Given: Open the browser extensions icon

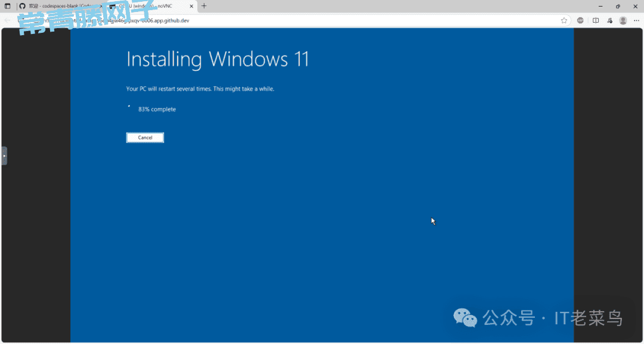Looking at the screenshot, I should point(609,20).
